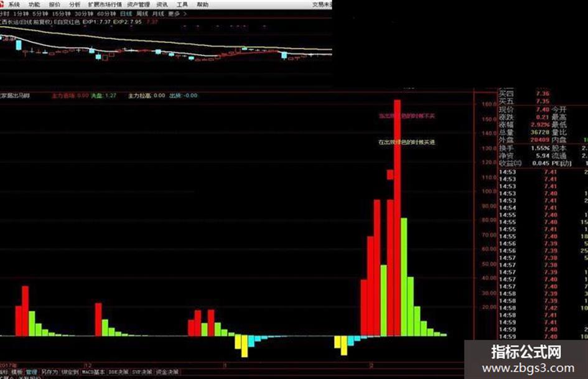Click the 收益(三) 0.045 value
The height and width of the screenshot is (379, 588).
tap(541, 163)
